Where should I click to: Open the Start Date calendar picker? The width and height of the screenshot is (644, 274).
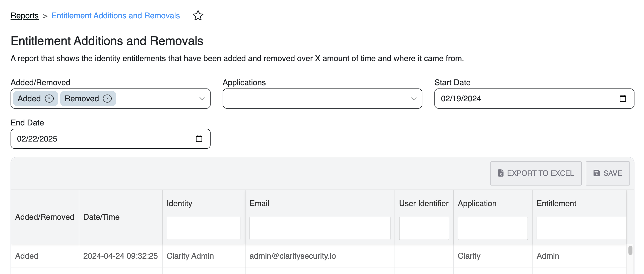(x=623, y=98)
